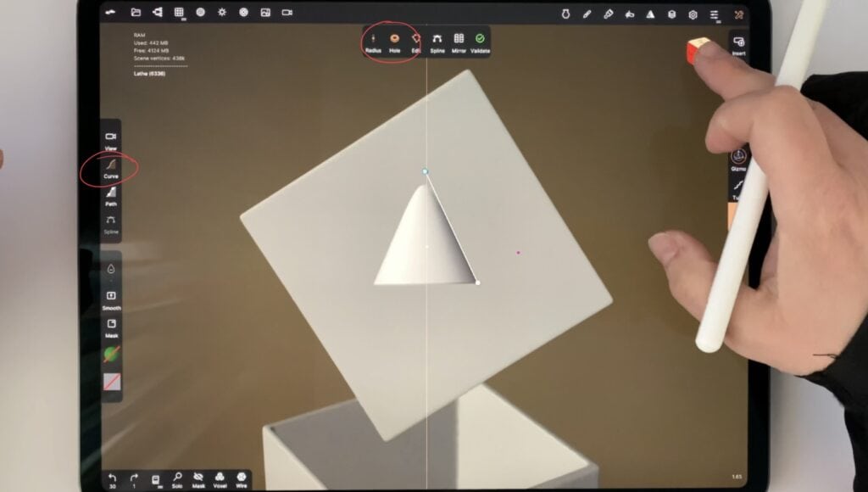
Task: Open the View tool in left sidebar
Action: point(111,138)
